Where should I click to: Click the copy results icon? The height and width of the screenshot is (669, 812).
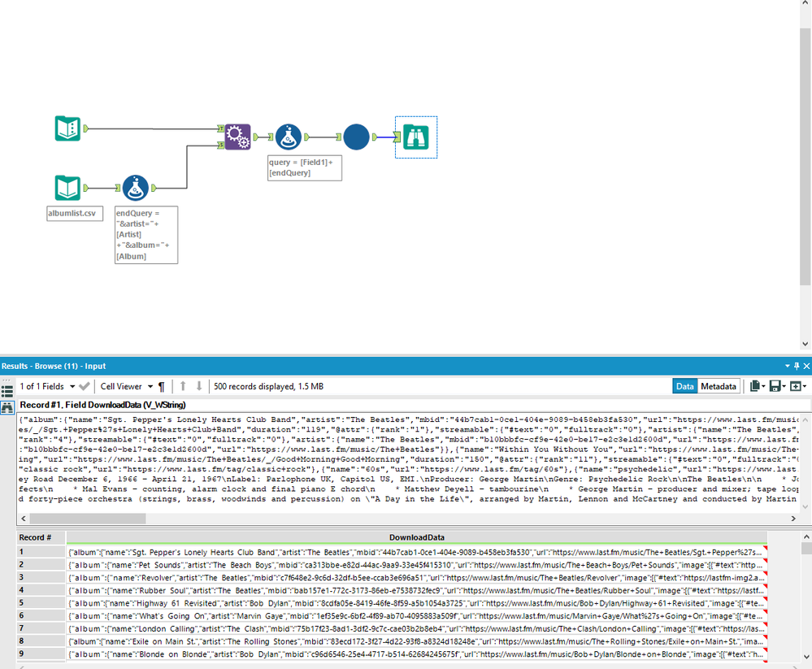(755, 386)
